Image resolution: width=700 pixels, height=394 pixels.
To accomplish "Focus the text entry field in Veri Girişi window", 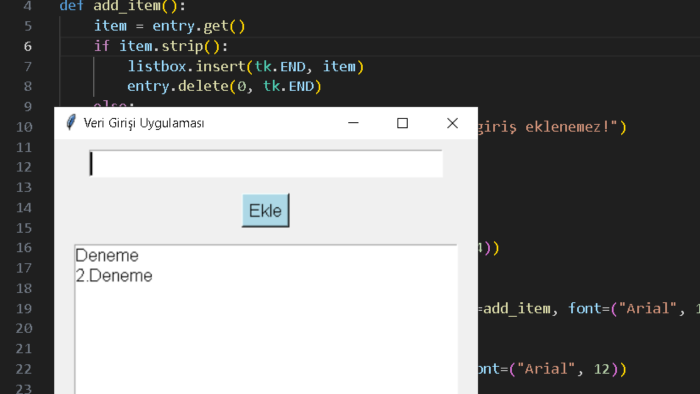I will tap(266, 164).
